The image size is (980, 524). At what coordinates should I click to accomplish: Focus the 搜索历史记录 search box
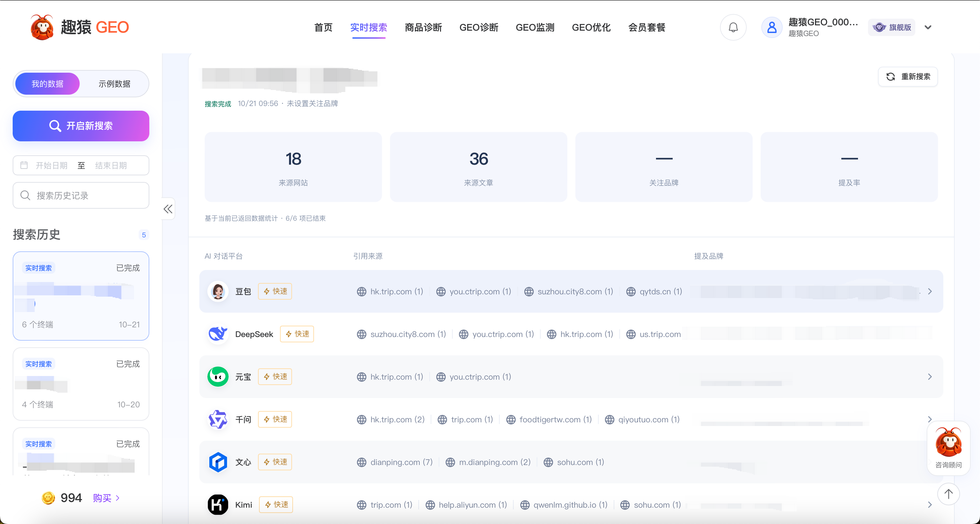click(x=81, y=196)
